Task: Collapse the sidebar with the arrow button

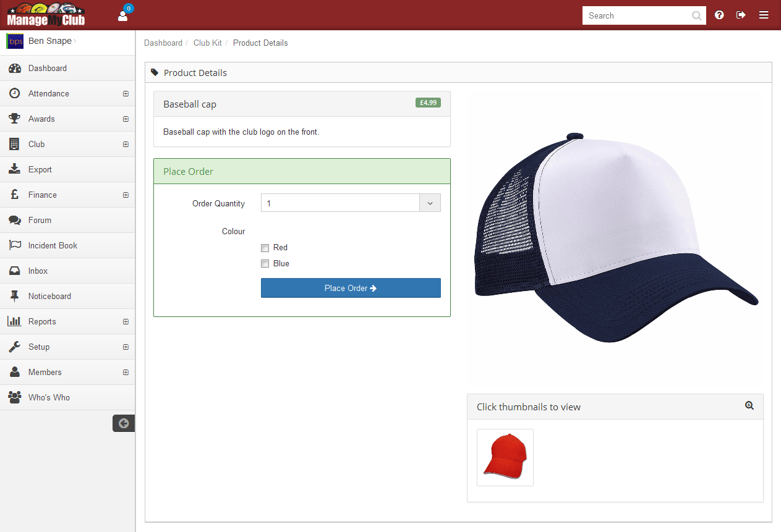Action: 124,423
